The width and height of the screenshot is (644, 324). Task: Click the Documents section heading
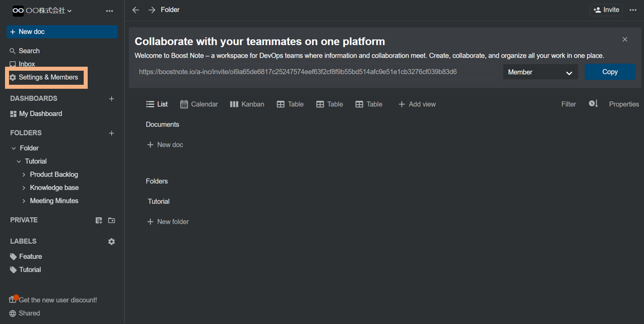(162, 124)
